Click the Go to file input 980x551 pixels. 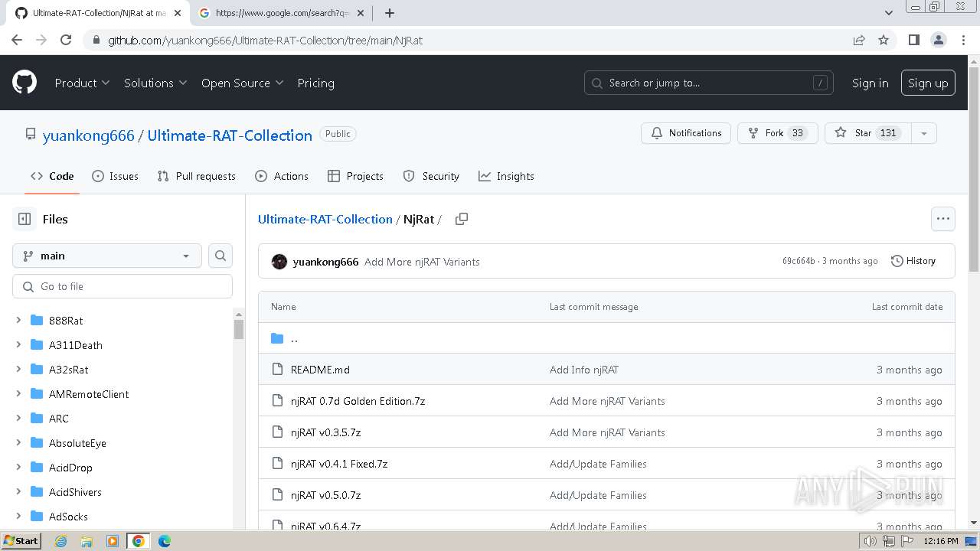click(x=122, y=286)
